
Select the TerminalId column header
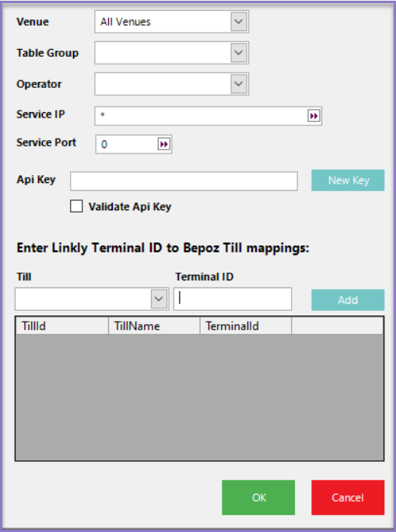(246, 326)
